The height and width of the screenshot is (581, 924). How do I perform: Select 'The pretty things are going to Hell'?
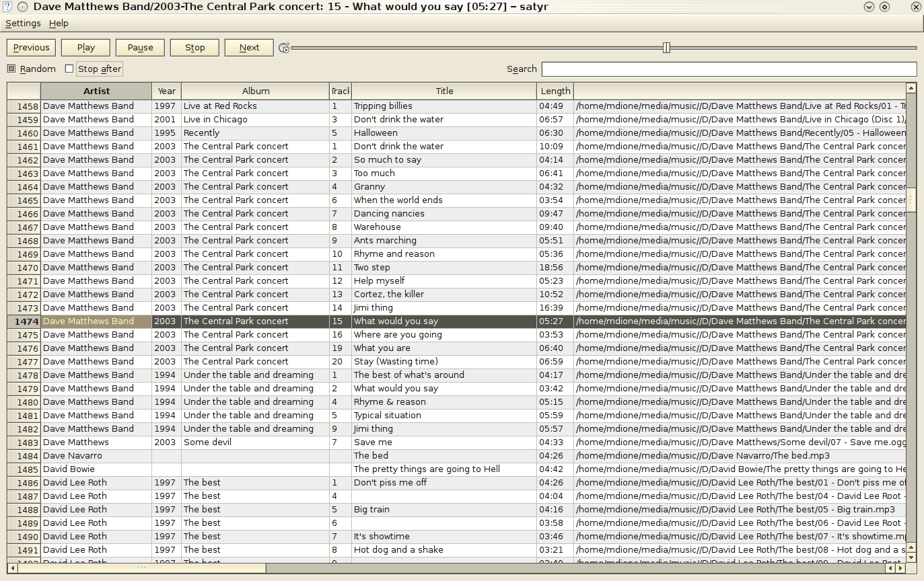click(x=427, y=469)
